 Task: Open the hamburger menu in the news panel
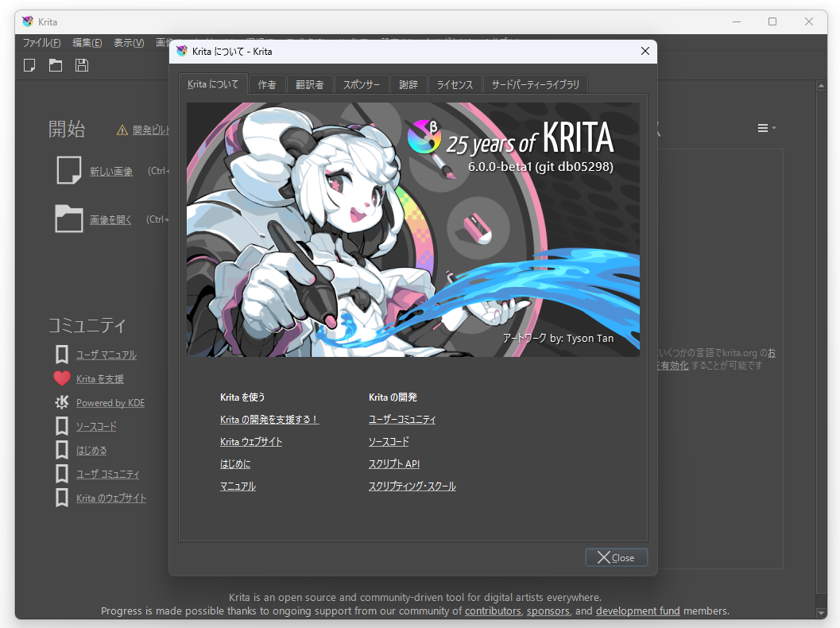pyautogui.click(x=765, y=127)
